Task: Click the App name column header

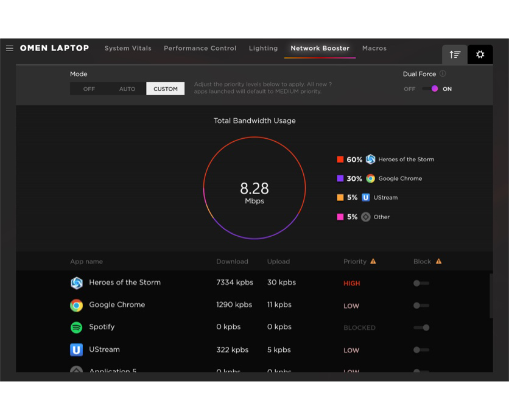Action: tap(86, 261)
